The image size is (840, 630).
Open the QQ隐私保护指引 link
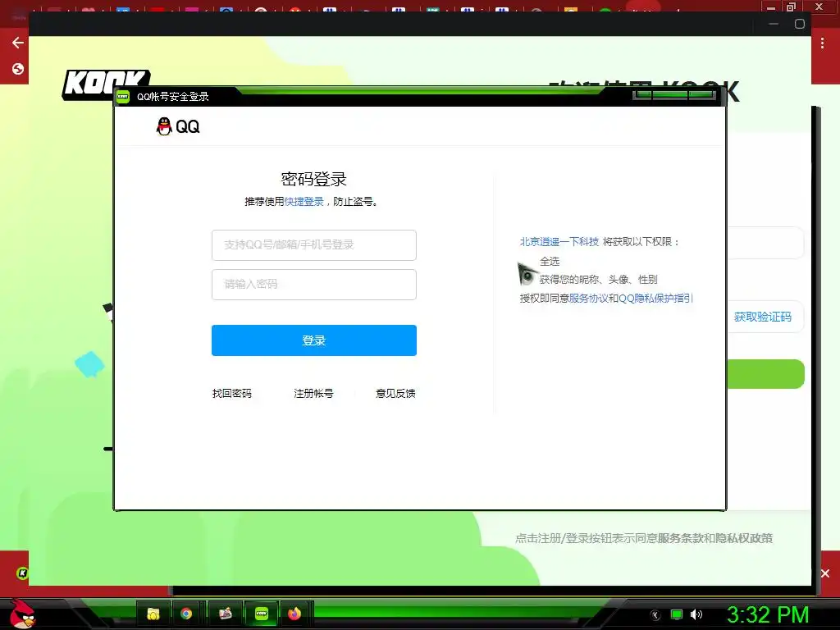click(656, 299)
